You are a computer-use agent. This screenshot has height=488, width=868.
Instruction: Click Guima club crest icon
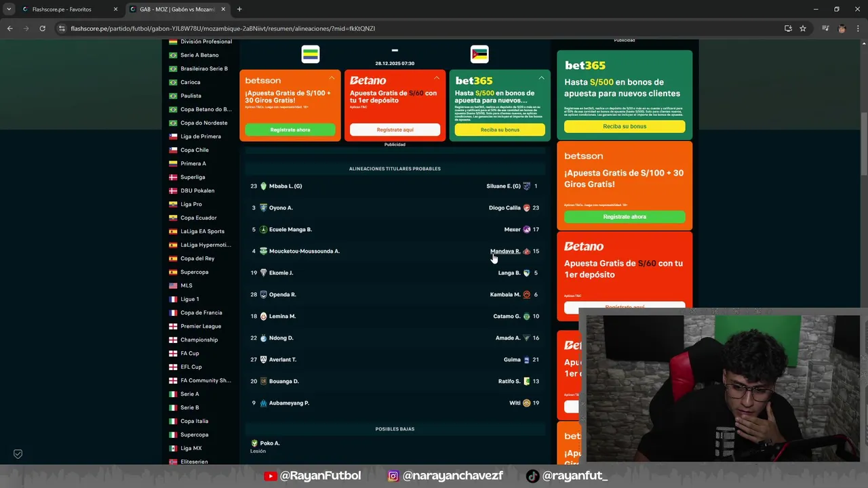[x=526, y=359]
